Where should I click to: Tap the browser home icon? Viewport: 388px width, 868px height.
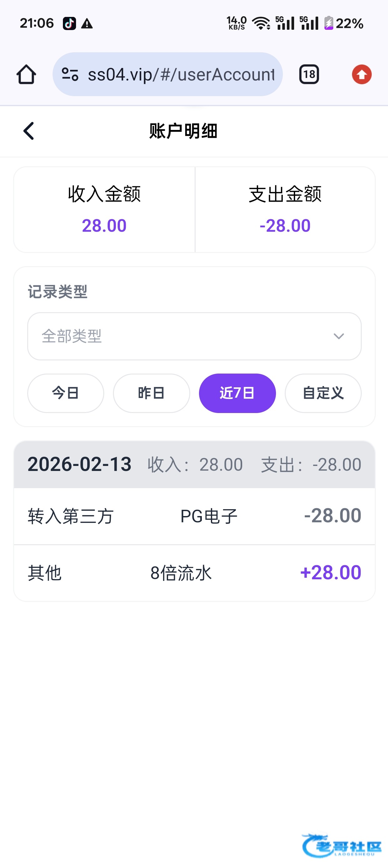26,75
